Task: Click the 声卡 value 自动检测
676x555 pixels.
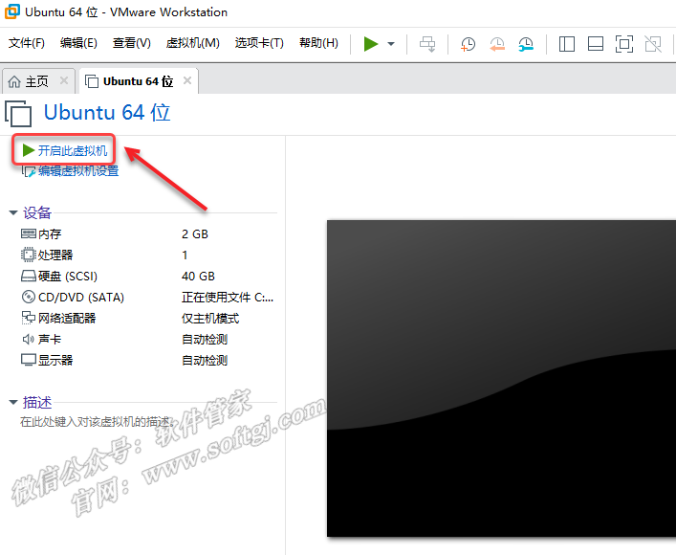Action: click(x=204, y=339)
